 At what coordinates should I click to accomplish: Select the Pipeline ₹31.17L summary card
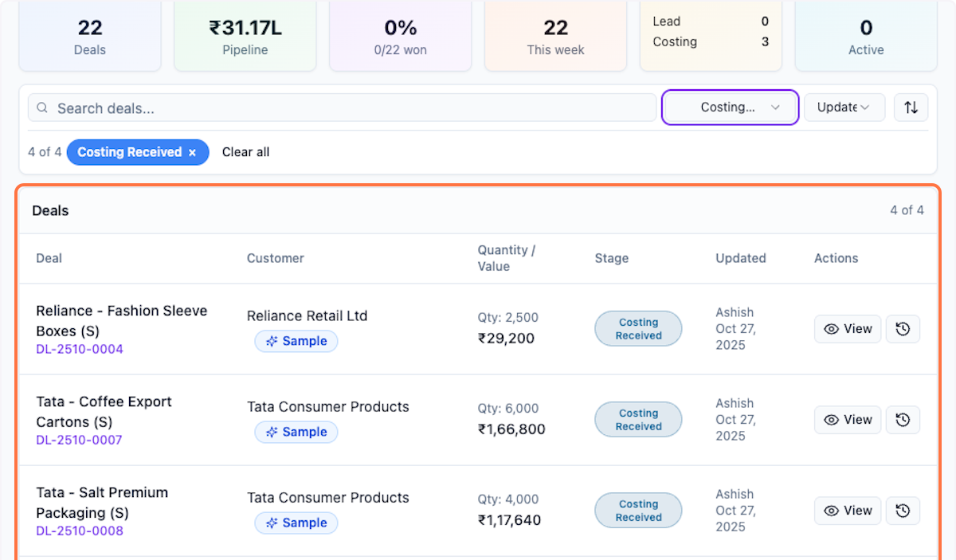click(245, 37)
